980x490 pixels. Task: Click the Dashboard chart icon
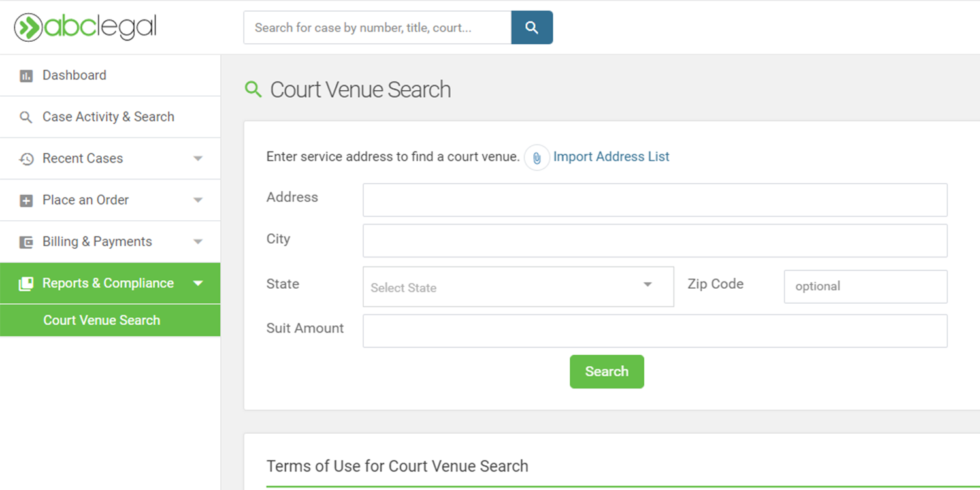coord(26,76)
